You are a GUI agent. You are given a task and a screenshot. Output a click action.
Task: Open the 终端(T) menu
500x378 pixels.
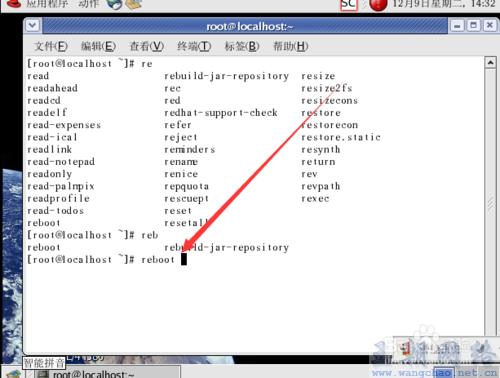(x=194, y=46)
